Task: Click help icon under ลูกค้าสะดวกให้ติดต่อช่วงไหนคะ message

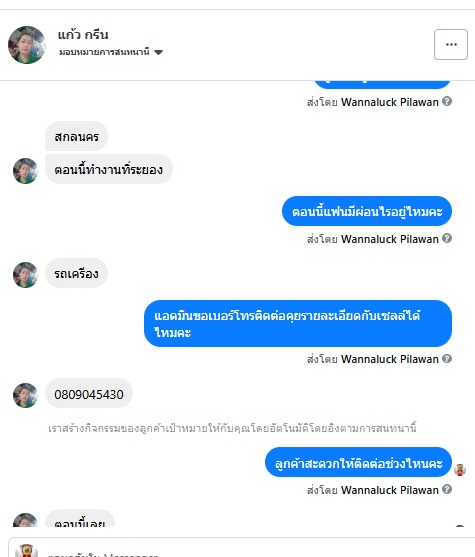Action: click(x=447, y=489)
